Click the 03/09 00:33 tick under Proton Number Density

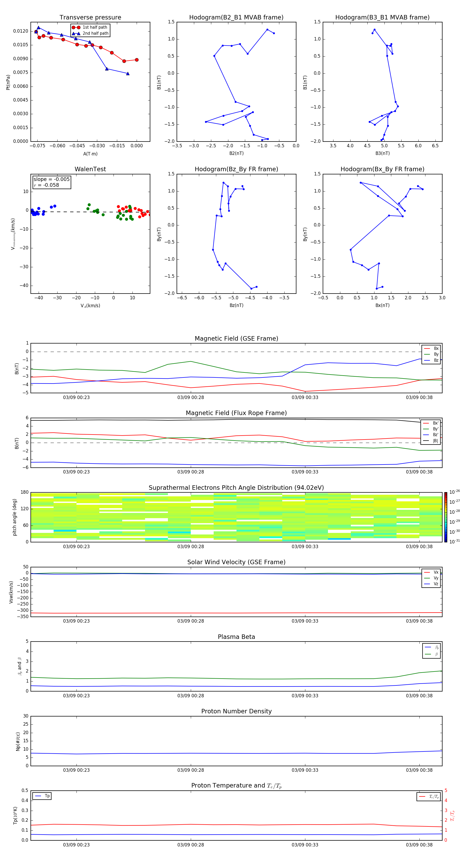tap(305, 770)
